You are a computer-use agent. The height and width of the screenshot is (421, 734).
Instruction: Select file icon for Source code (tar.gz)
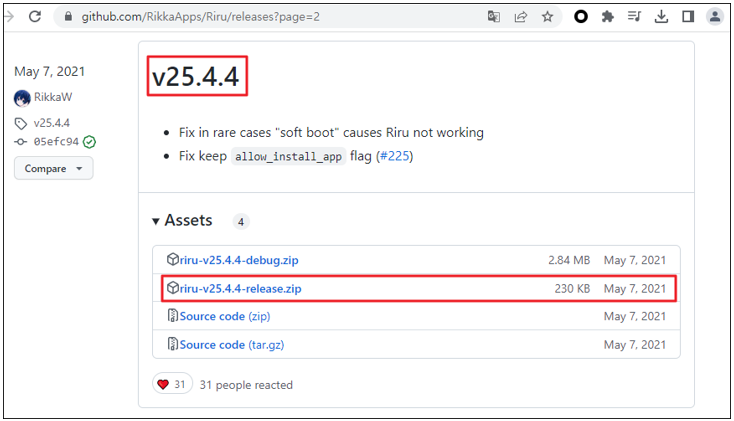pyautogui.click(x=173, y=344)
